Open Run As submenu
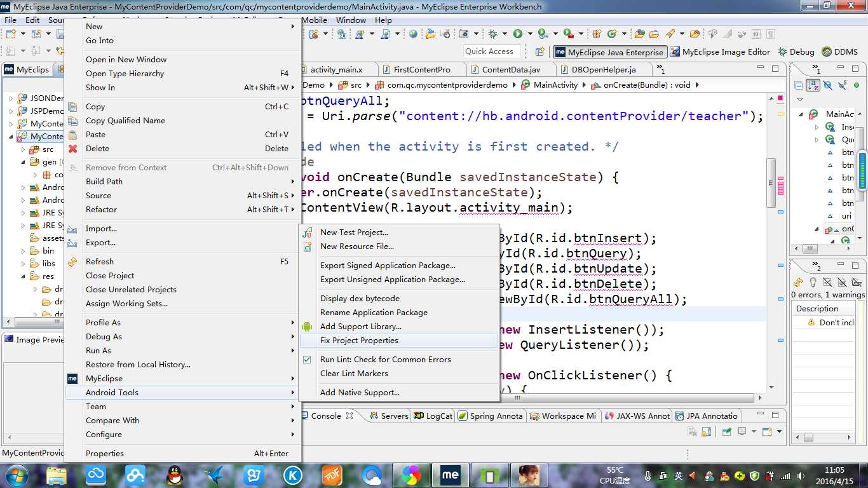Screen dimensions: 868x488 click(183, 351)
